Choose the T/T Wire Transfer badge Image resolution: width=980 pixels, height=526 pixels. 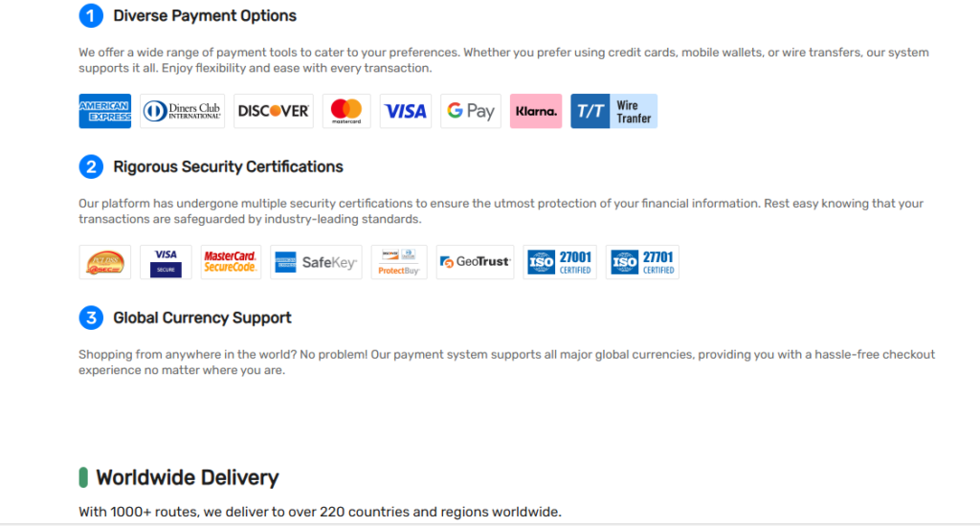613,111
